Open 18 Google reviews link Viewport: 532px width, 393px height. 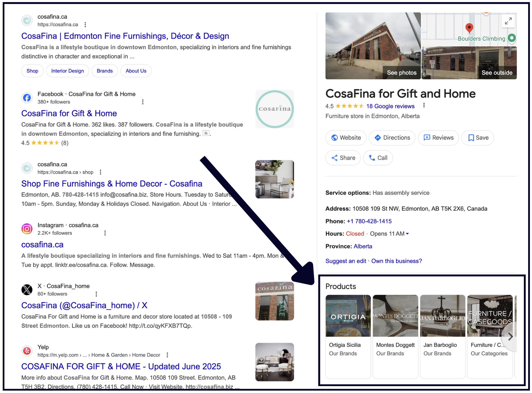[390, 106]
